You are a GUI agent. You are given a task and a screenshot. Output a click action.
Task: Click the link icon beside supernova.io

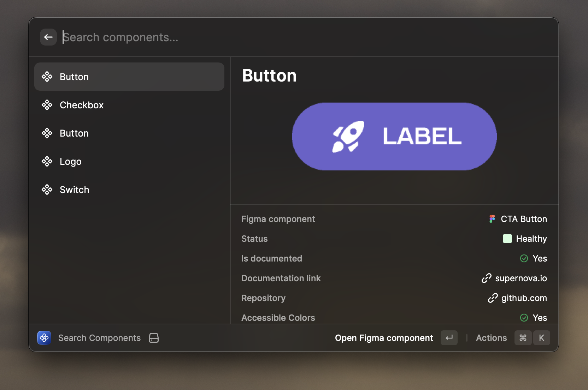tap(486, 278)
